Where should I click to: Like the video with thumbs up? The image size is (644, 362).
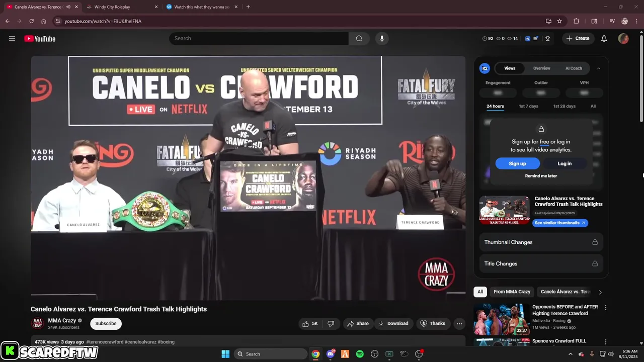(310, 323)
